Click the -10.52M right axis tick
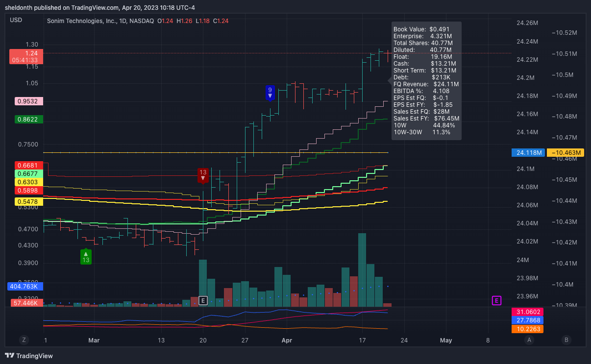 565,33
